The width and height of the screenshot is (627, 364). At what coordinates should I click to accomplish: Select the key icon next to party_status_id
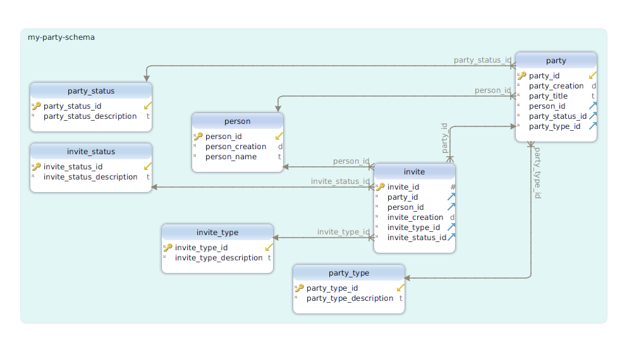point(37,106)
